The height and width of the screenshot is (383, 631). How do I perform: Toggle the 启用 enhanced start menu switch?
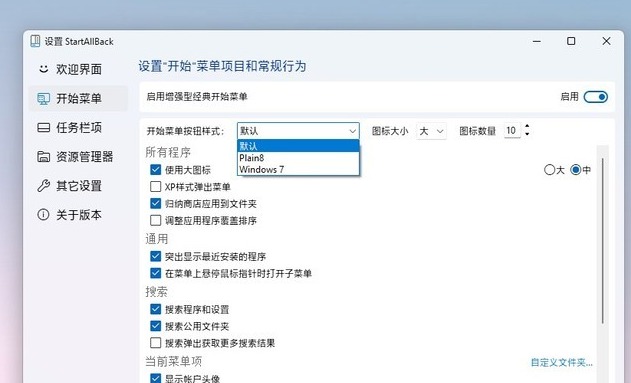[x=596, y=97]
